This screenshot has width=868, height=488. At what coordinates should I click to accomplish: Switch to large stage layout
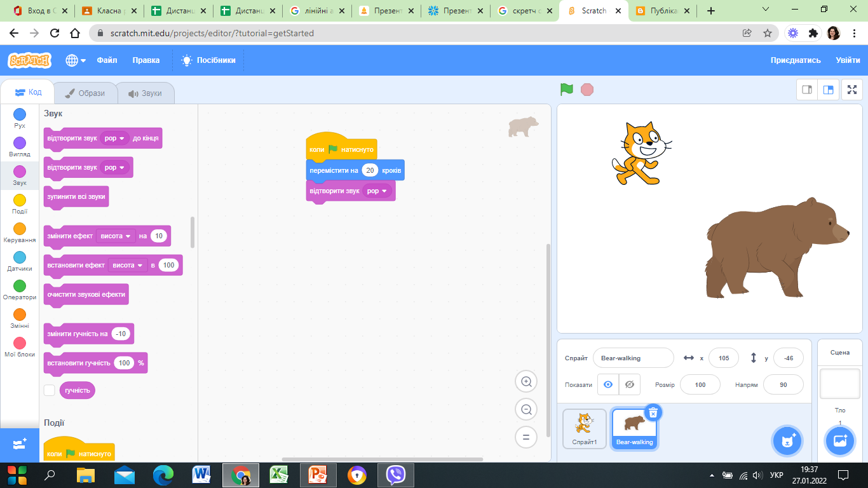(828, 90)
